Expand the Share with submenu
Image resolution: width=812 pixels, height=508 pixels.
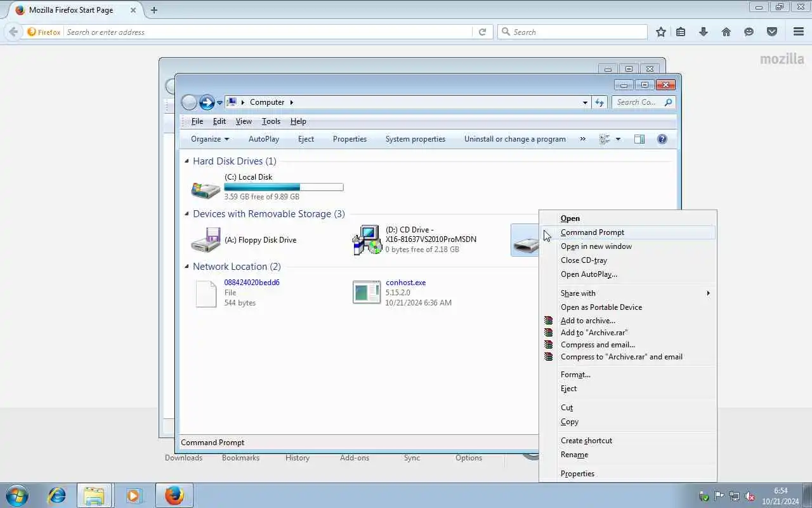(628, 293)
